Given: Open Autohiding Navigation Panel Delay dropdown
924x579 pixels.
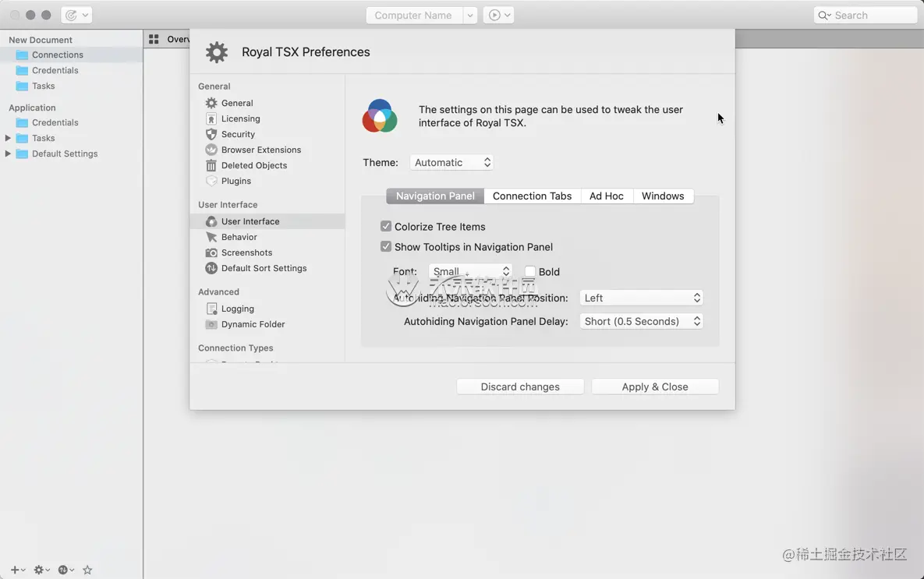Looking at the screenshot, I should pyautogui.click(x=641, y=322).
